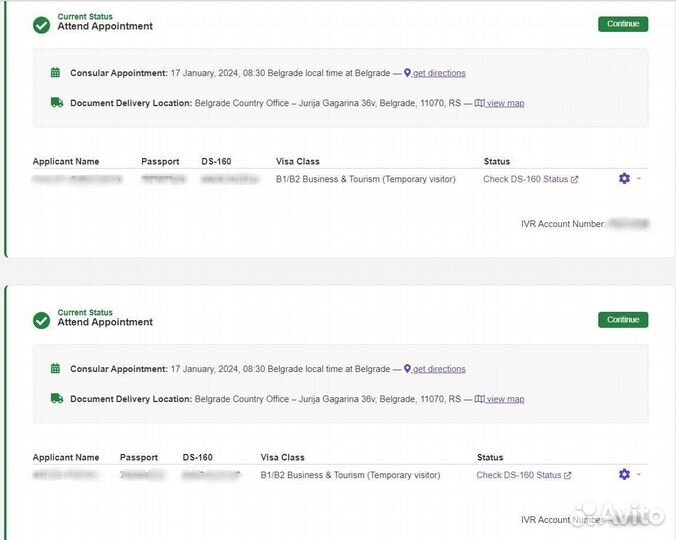This screenshot has height=540, width=676.
Task: Expand the caret next to the bottom applicant's gear
Action: click(x=639, y=475)
